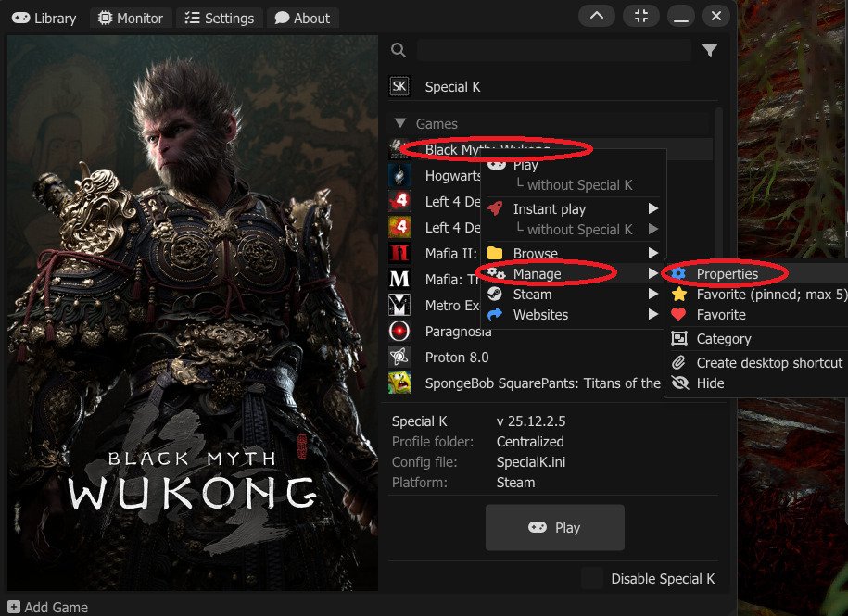Click the Category icon in the submenu
The height and width of the screenshot is (616, 848).
679,338
